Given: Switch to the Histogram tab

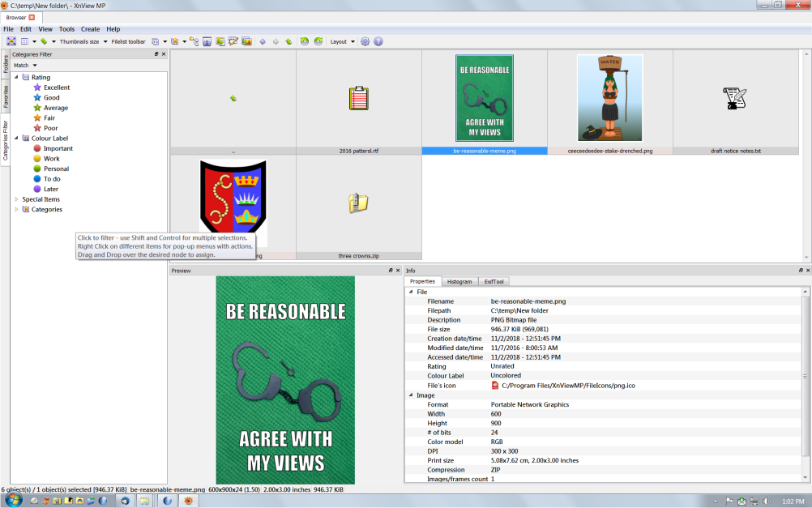Looking at the screenshot, I should pyautogui.click(x=459, y=282).
